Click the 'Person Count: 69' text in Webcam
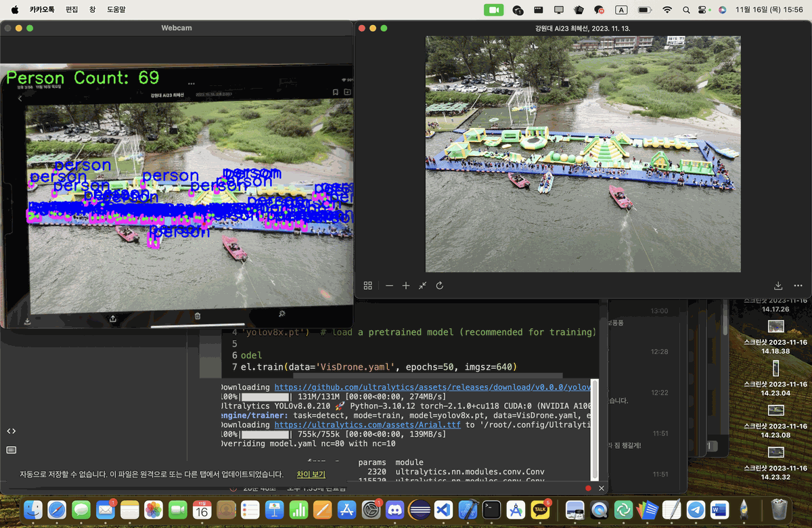The height and width of the screenshot is (528, 812). click(x=83, y=78)
